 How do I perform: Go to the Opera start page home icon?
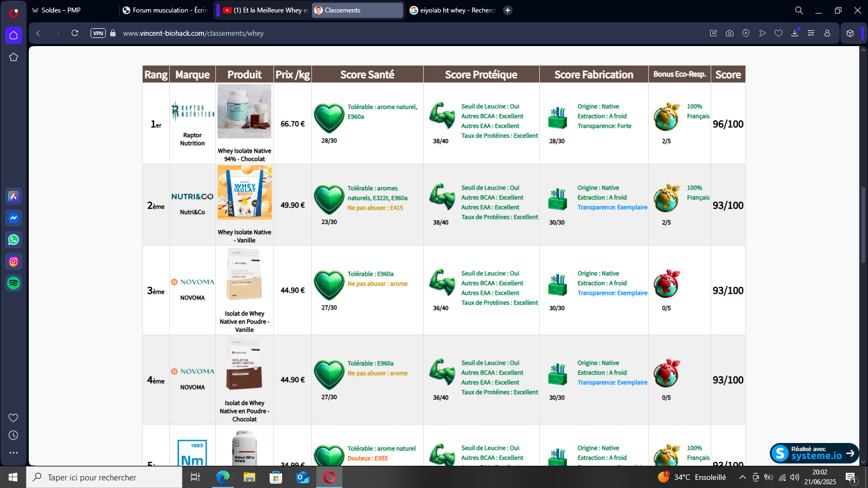[14, 35]
